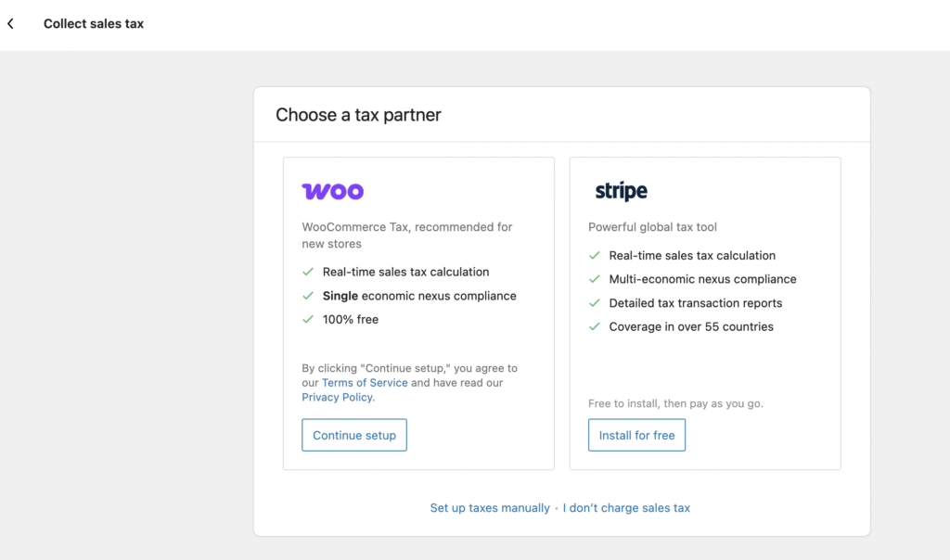Open the Terms of Service link
This screenshot has height=560, width=950.
tap(365, 383)
